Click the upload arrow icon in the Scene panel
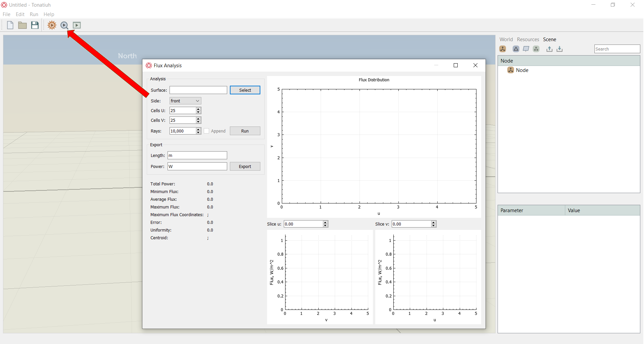Viewport: 644px width, 344px height. [x=550, y=49]
